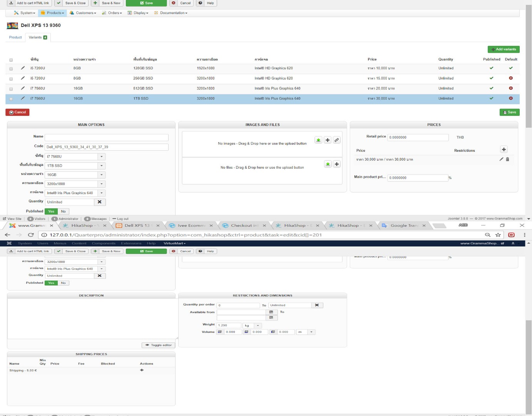Open the View Site link
532x416 pixels.
point(12,219)
